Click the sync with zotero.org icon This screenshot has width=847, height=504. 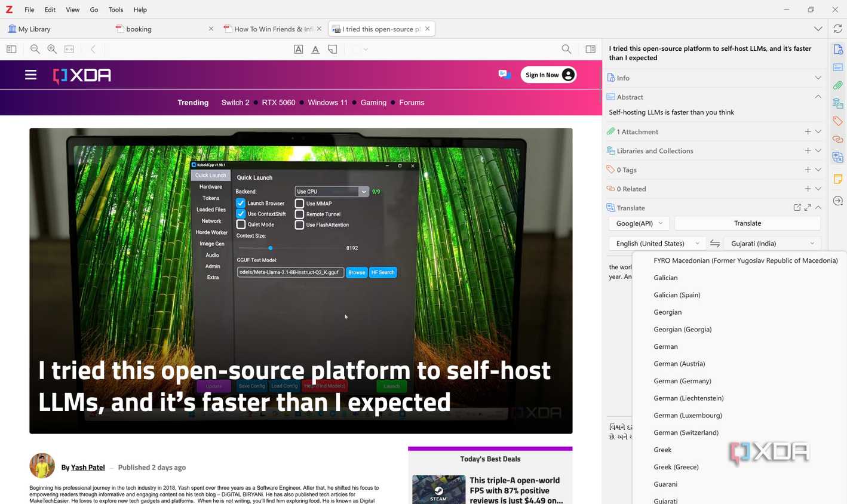click(838, 29)
